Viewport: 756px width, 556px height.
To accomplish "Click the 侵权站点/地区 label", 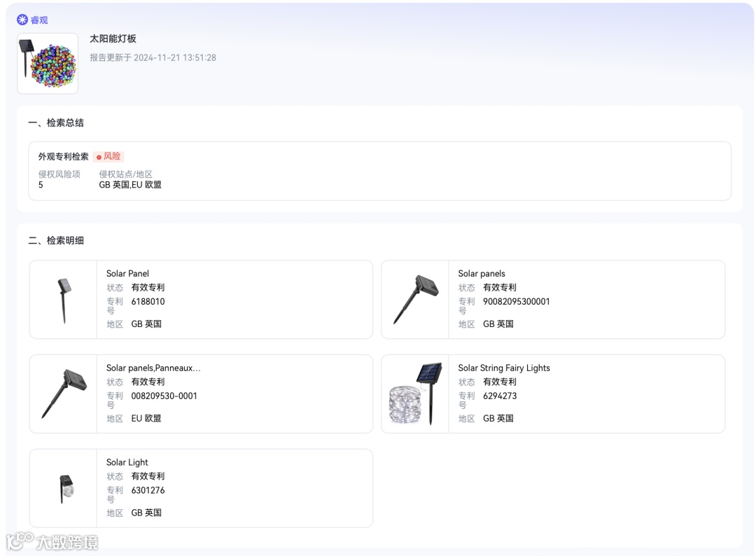I will [126, 174].
